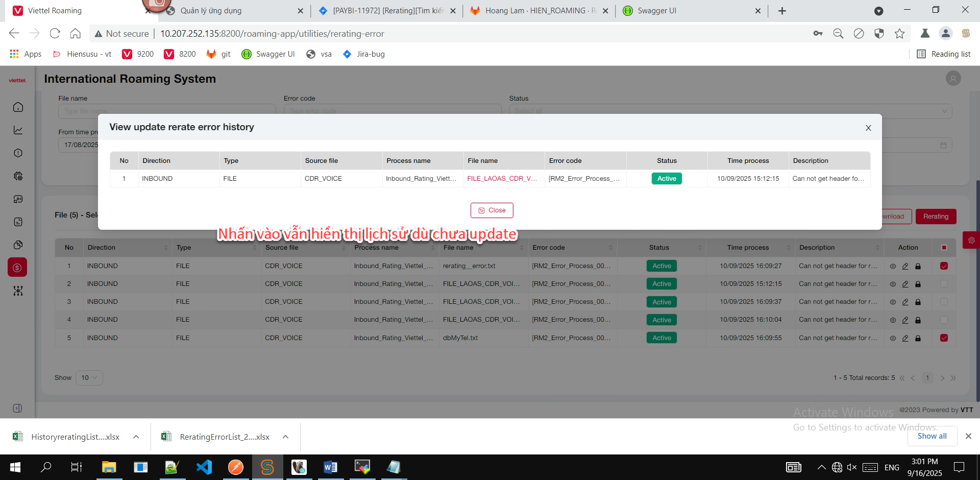
Task: Uncheck the checkbox for row 5
Action: pos(944,338)
